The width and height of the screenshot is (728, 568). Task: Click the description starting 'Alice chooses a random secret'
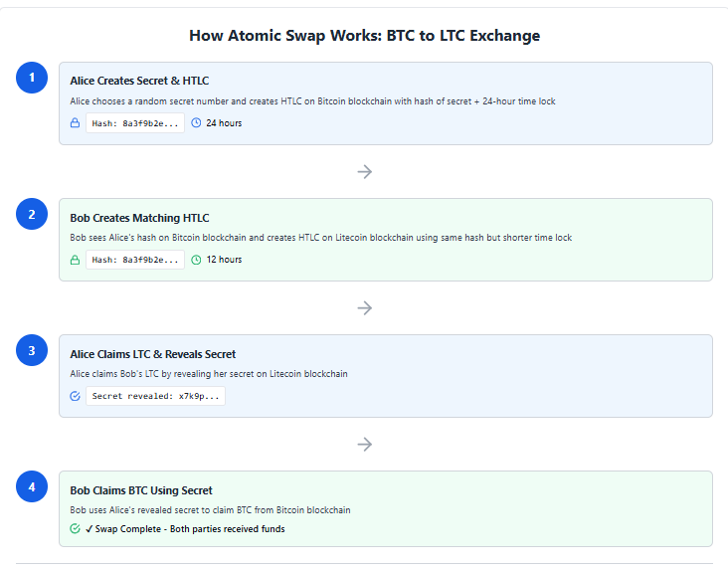point(312,101)
